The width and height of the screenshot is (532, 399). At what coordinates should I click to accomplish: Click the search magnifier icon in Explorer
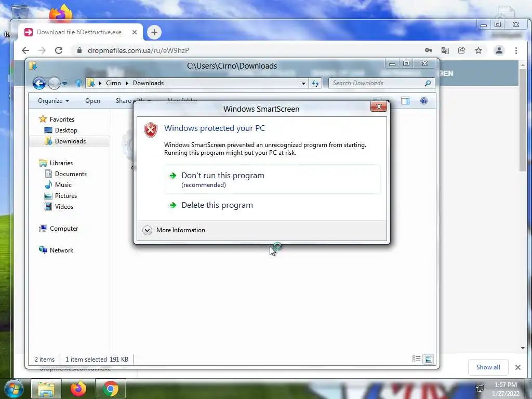coord(428,83)
